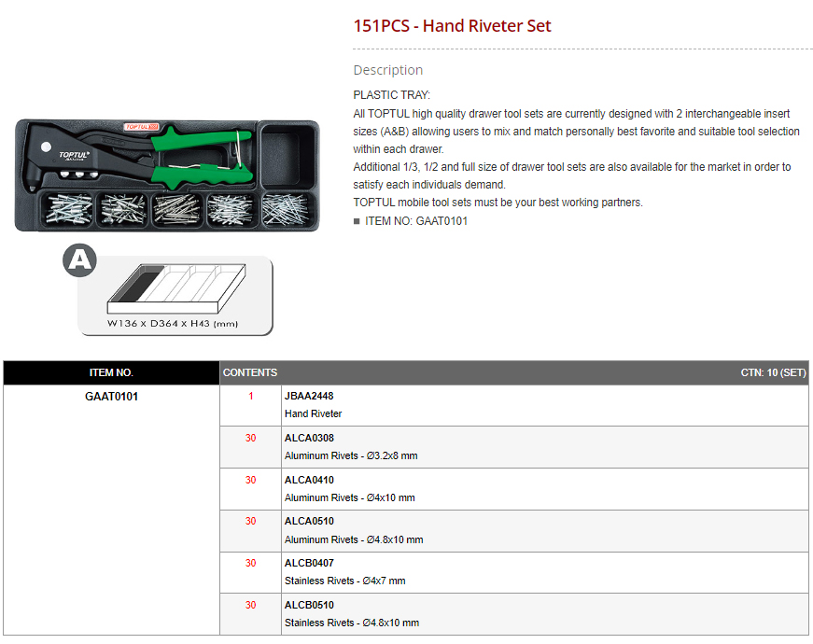Click the CTN: 10 (SET) header text

[773, 372]
